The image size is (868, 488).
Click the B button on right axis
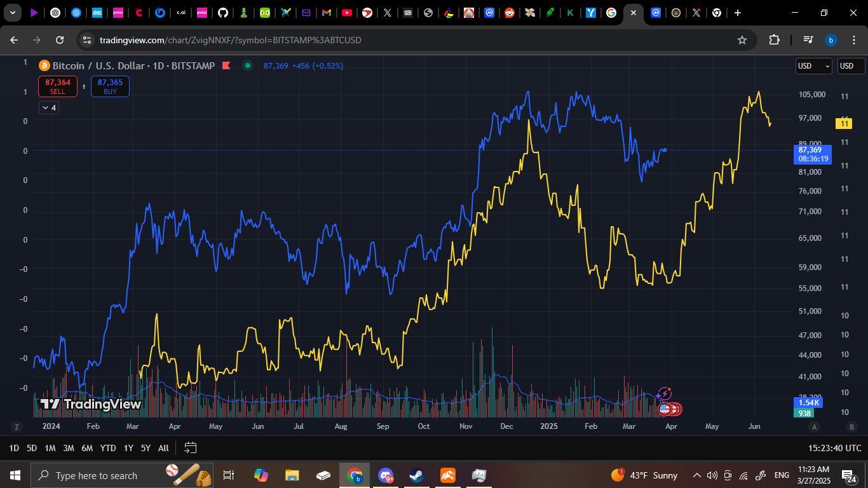(x=851, y=426)
